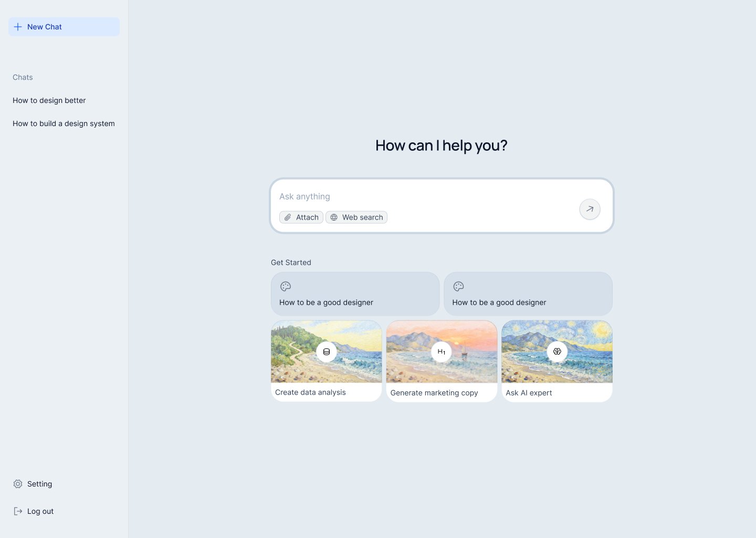Open the "How to design better" chat
Image resolution: width=756 pixels, height=538 pixels.
pos(49,100)
